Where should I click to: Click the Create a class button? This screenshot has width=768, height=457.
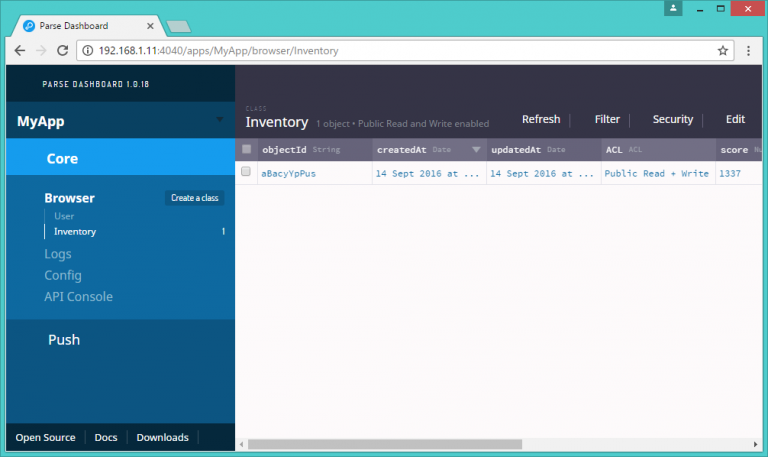[195, 198]
